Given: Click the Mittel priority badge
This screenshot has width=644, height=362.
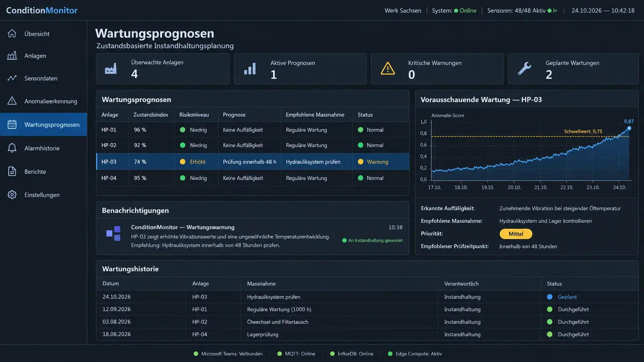Looking at the screenshot, I should 516,234.
